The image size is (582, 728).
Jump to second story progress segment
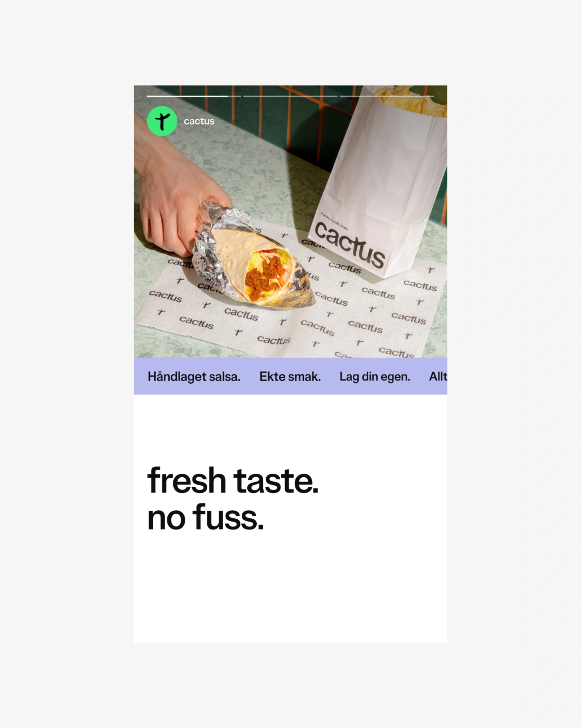pyautogui.click(x=291, y=96)
